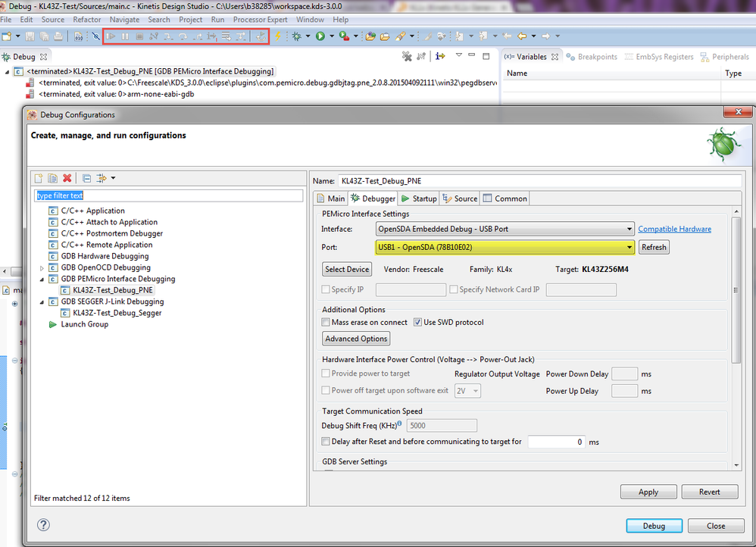
Task: Click the Delay after Reset ms field
Action: 556,442
